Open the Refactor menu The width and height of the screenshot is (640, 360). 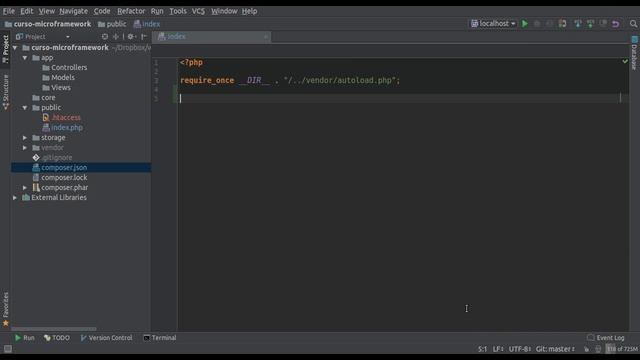pos(131,11)
